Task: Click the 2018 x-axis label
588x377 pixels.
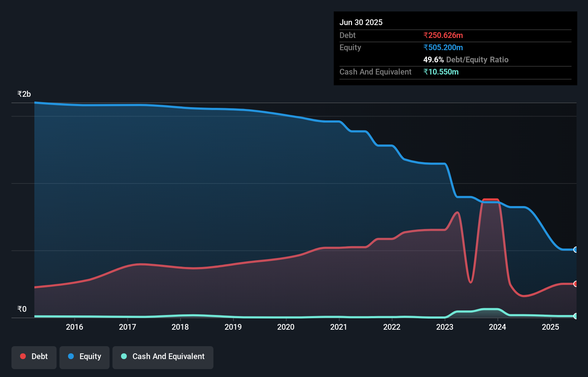Action: click(180, 327)
